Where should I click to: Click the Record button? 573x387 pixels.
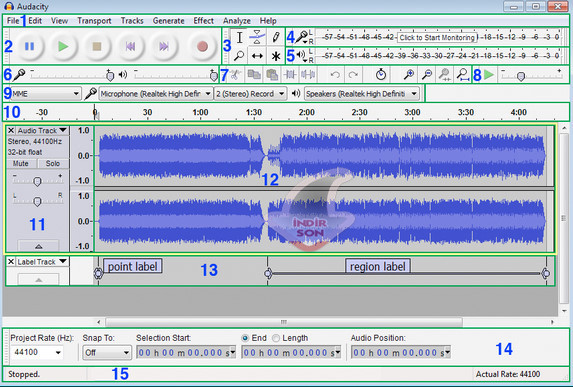pyautogui.click(x=202, y=46)
